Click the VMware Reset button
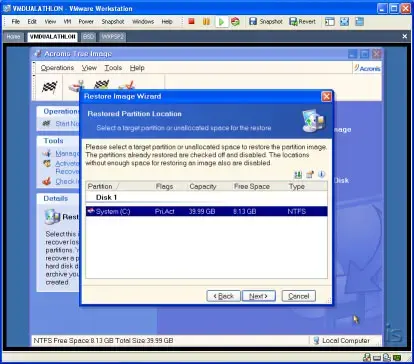414x364 pixels. (235, 22)
